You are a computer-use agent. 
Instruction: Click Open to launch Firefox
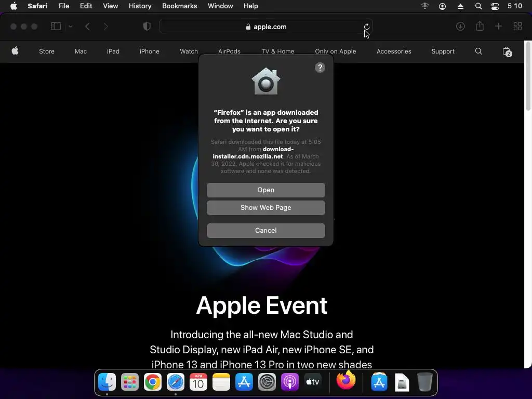pyautogui.click(x=265, y=190)
